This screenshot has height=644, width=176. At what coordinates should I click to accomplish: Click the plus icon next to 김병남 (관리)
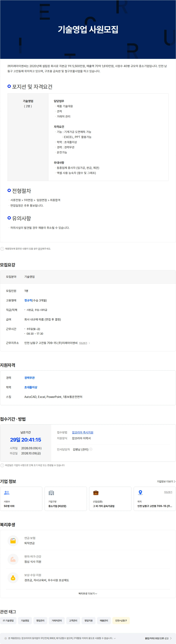click(x=91, y=449)
